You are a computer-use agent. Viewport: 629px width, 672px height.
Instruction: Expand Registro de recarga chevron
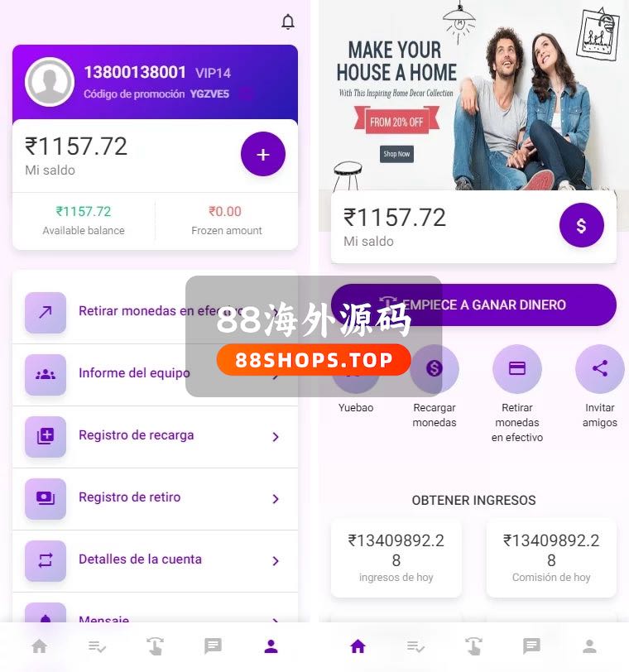[x=276, y=437]
